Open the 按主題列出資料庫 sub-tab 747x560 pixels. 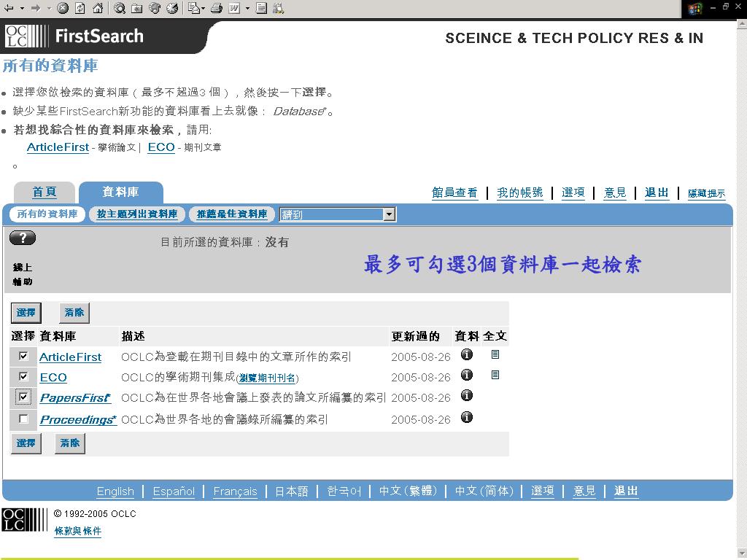pos(137,214)
